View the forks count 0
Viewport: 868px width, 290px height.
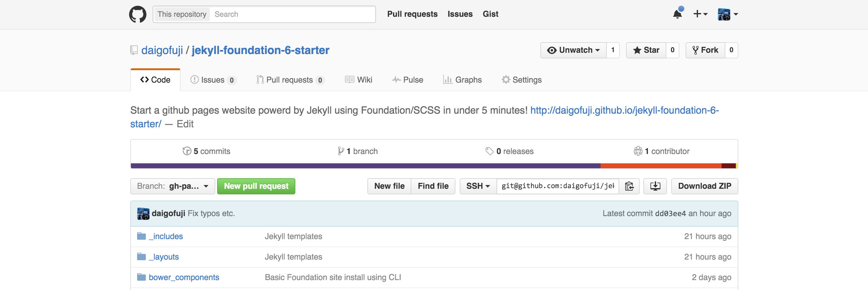tap(732, 50)
